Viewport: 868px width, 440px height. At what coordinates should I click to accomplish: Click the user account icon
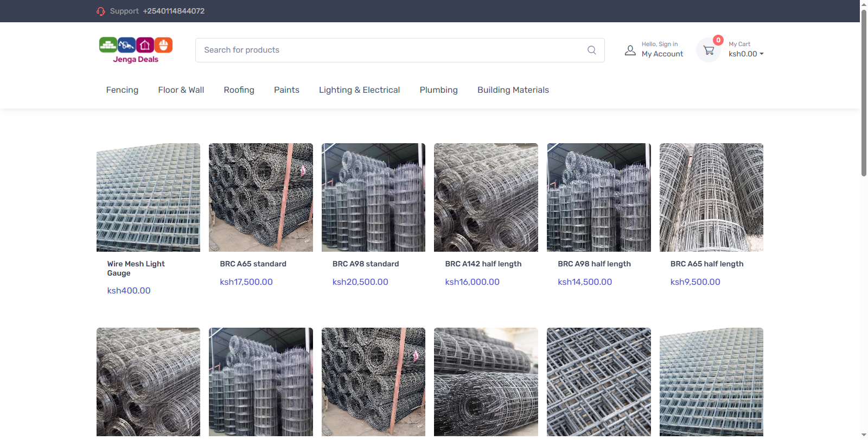630,50
